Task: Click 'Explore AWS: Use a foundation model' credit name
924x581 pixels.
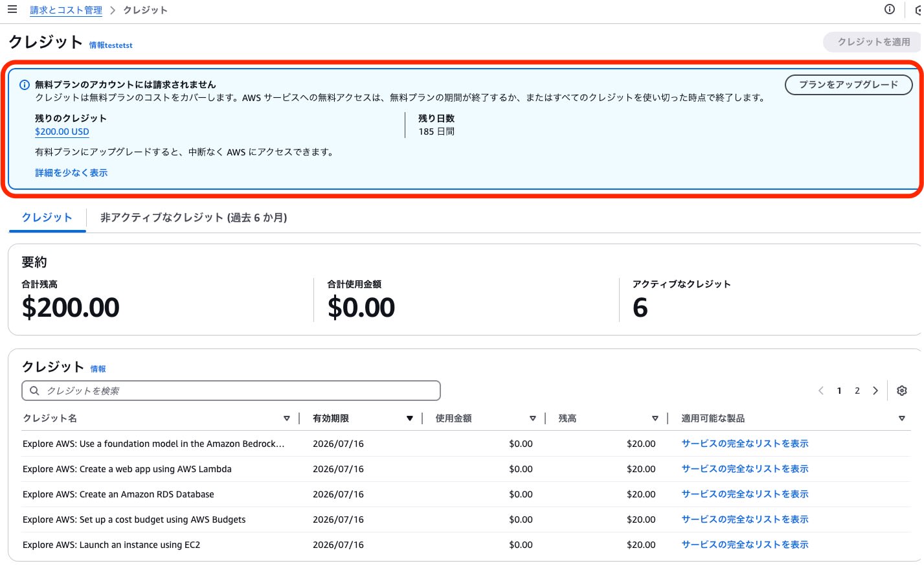Action: point(153,444)
